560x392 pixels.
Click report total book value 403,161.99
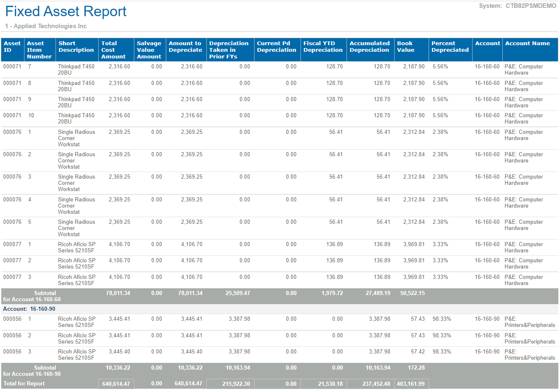(410, 384)
